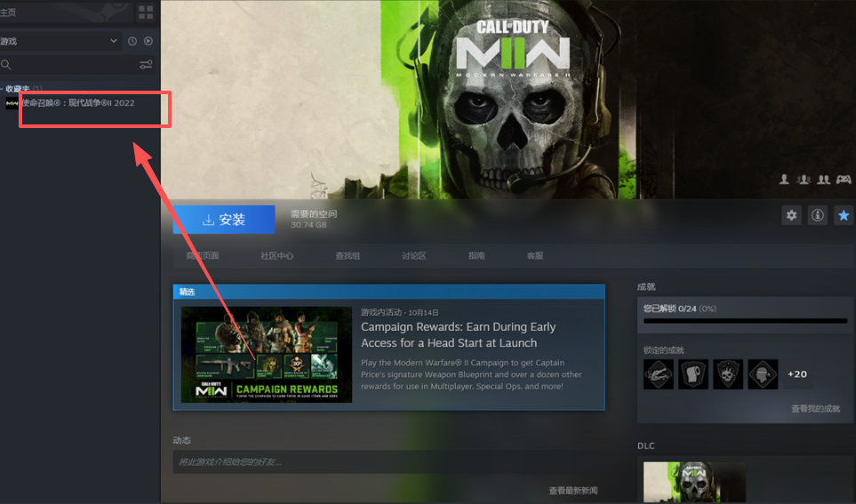
Task: Open advanced filter sliders icon
Action: 146,65
